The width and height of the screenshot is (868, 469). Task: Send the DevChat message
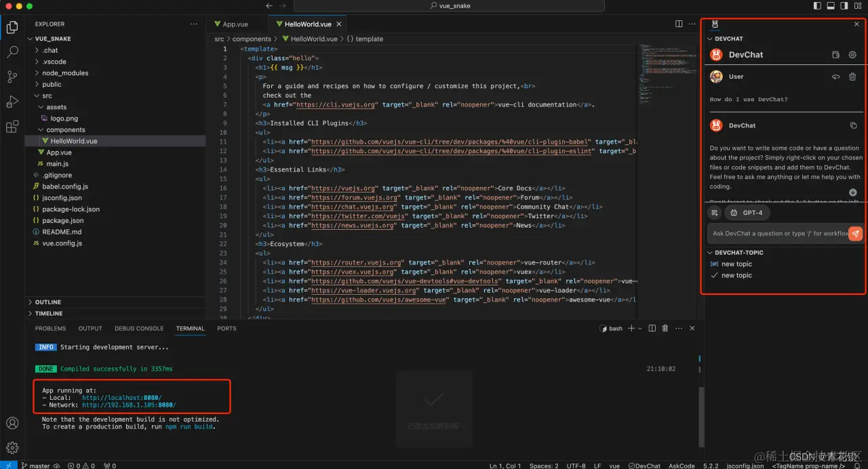855,233
